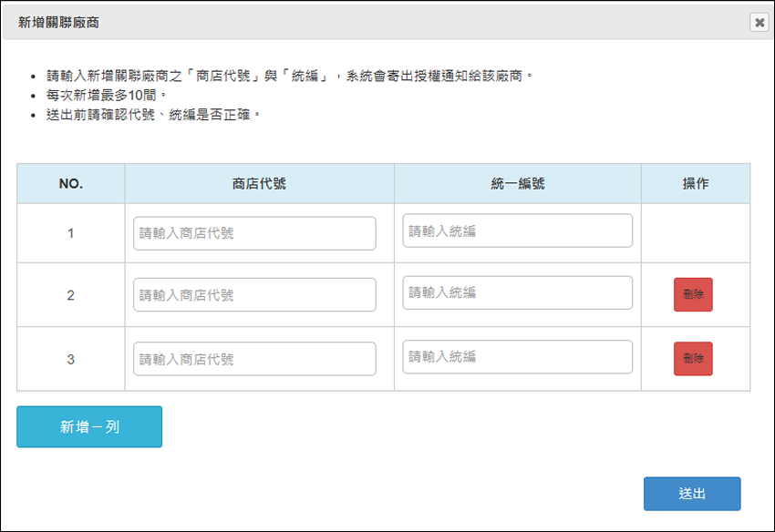Remove row 3 with red 刪除 button

click(x=693, y=359)
